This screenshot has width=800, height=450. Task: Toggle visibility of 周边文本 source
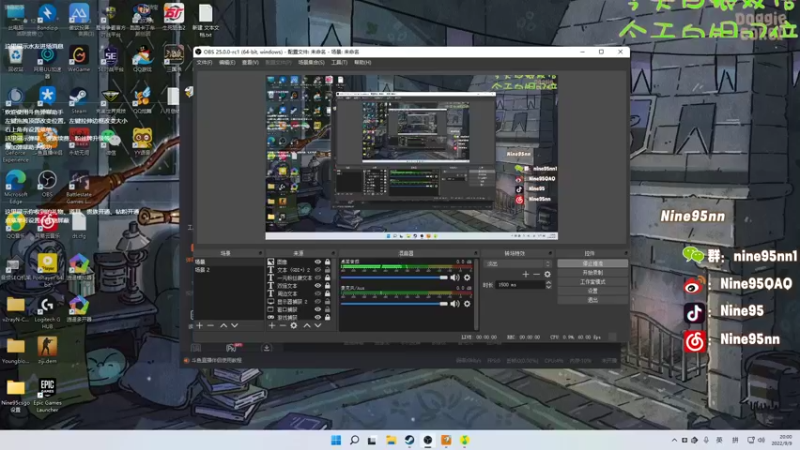pyautogui.click(x=317, y=293)
